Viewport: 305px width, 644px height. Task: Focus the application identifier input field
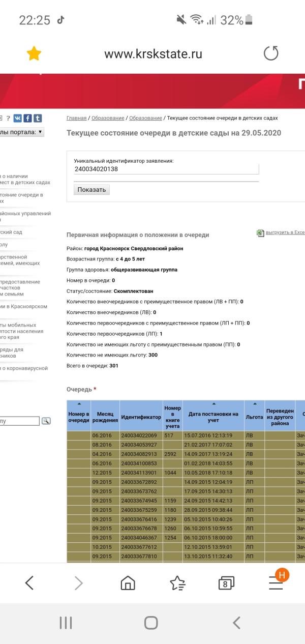point(166,169)
